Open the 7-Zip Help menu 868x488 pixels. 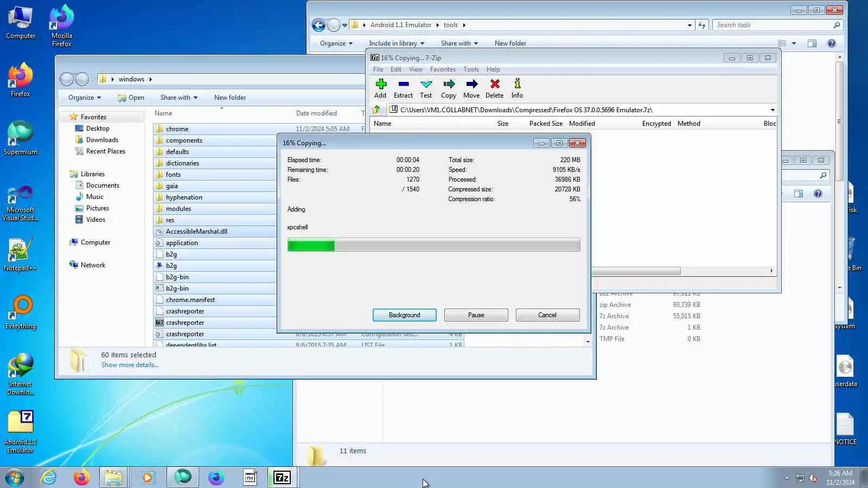[x=493, y=69]
